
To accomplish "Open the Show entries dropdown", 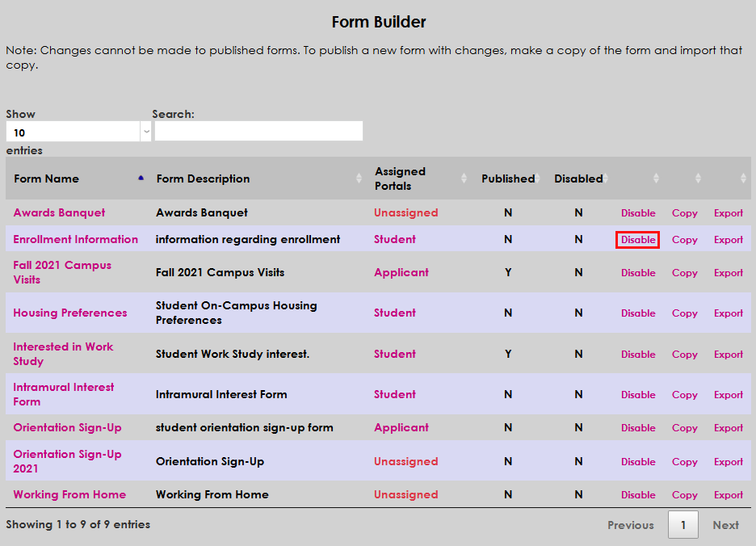I will coord(77,131).
